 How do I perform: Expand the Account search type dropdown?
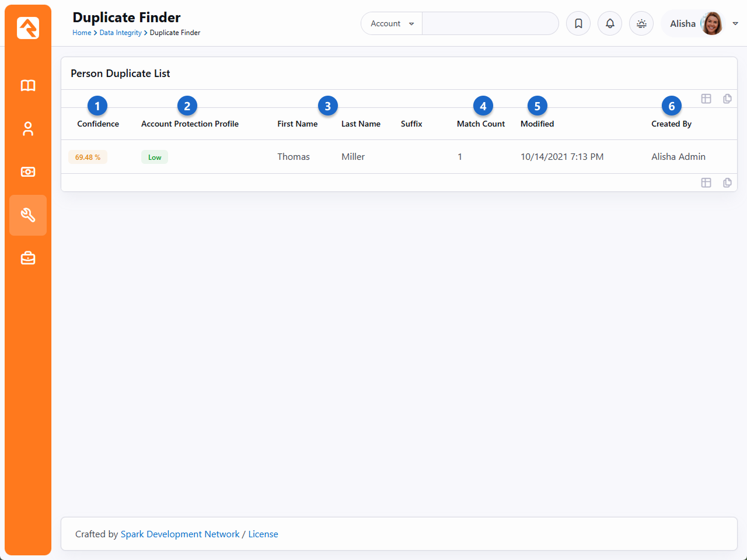392,24
